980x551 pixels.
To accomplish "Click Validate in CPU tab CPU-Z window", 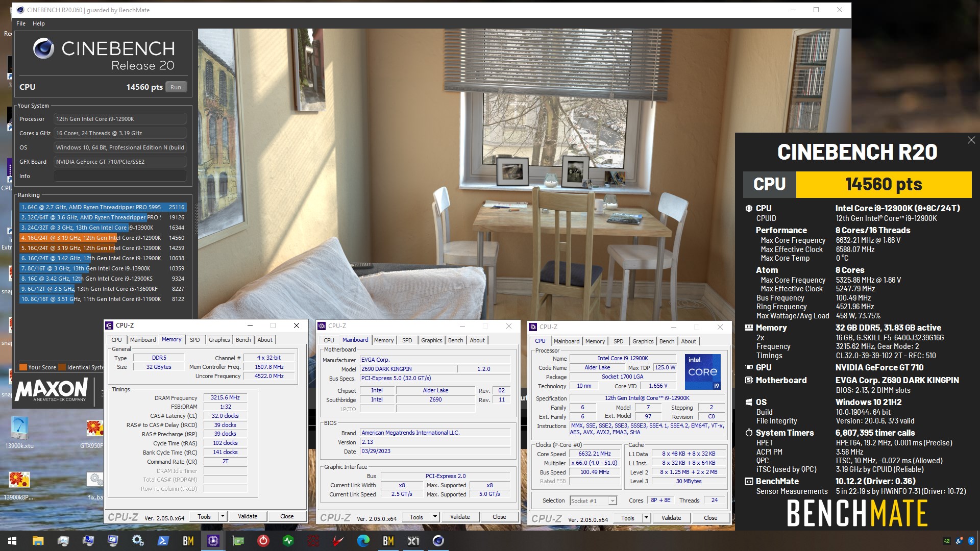I will coord(671,518).
